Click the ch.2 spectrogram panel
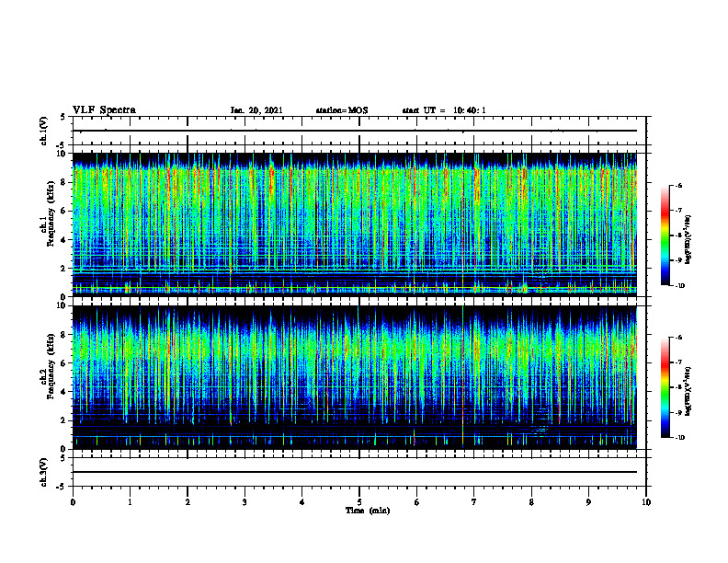 (354, 377)
